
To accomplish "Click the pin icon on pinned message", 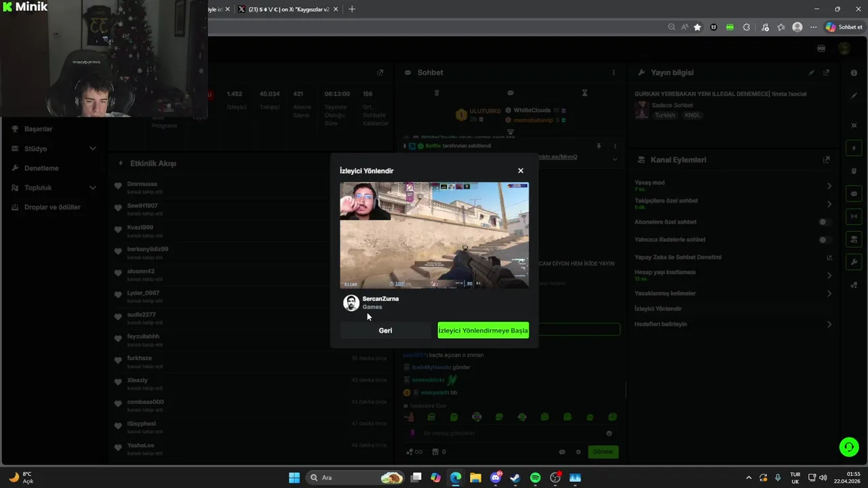I will [x=599, y=146].
